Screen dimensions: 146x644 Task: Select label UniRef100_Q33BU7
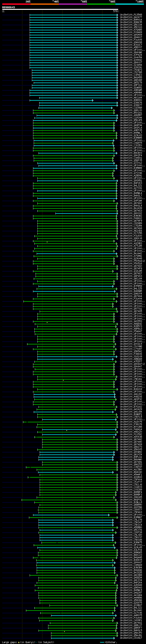coord(131,605)
